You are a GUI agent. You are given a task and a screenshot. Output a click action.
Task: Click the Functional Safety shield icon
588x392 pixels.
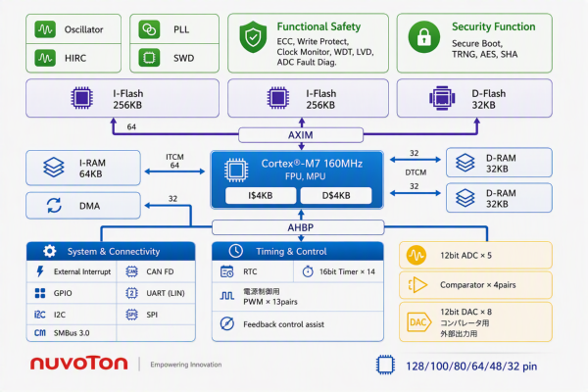pyautogui.click(x=253, y=37)
